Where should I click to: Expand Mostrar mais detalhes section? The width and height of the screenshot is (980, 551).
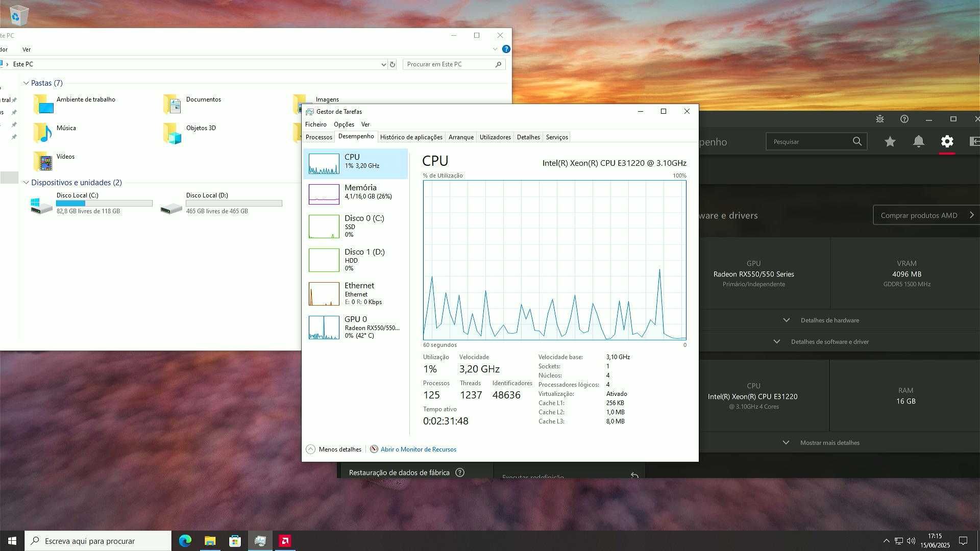(x=822, y=443)
